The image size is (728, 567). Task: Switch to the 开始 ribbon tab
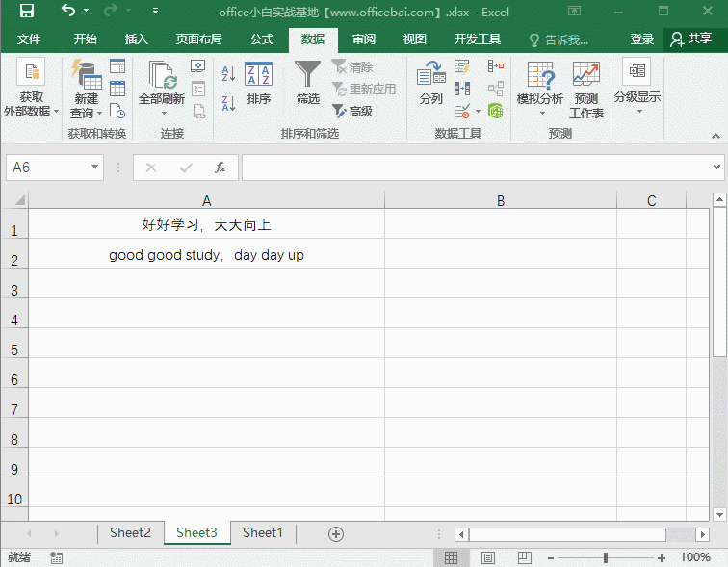86,39
